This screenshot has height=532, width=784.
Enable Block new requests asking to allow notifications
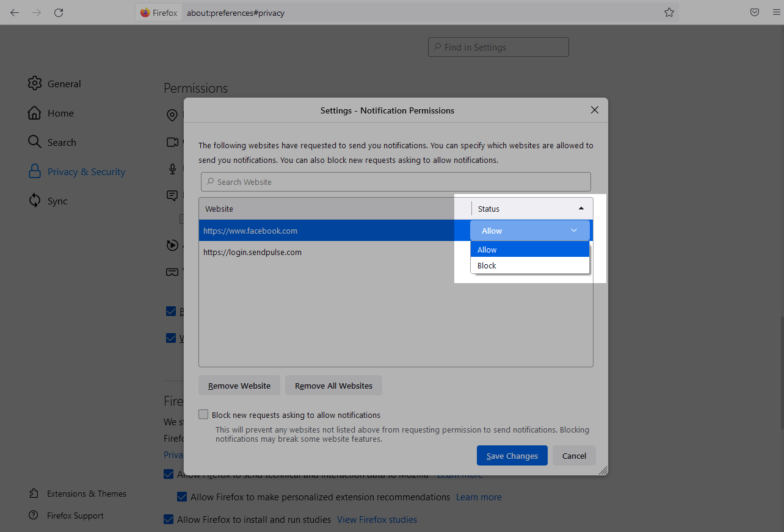coord(204,415)
